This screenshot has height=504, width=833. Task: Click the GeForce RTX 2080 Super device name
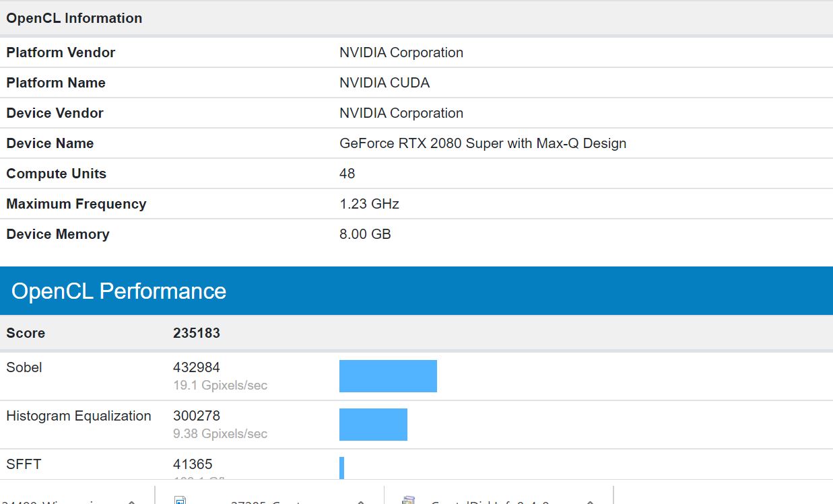[483, 143]
